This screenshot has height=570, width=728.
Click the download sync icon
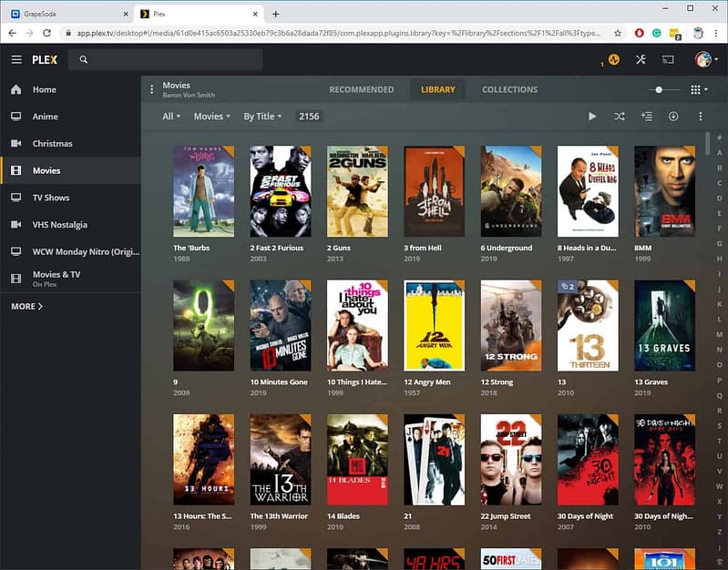tap(673, 116)
